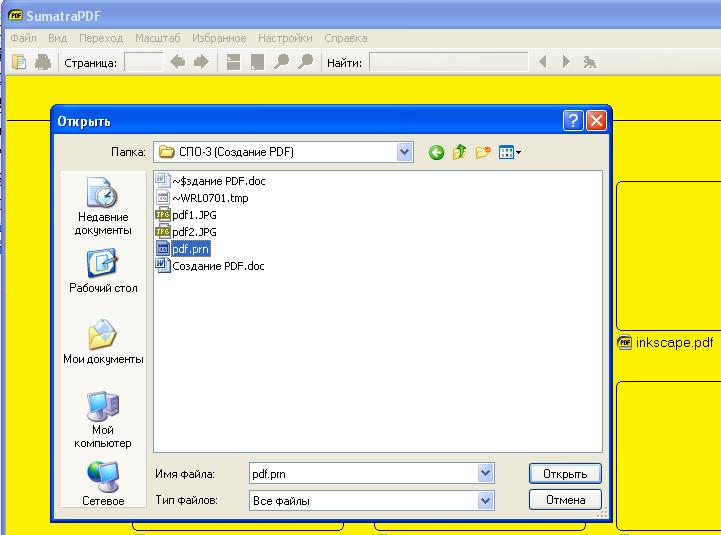Click the Открыть button
Image resolution: width=721 pixels, height=535 pixels.
565,473
